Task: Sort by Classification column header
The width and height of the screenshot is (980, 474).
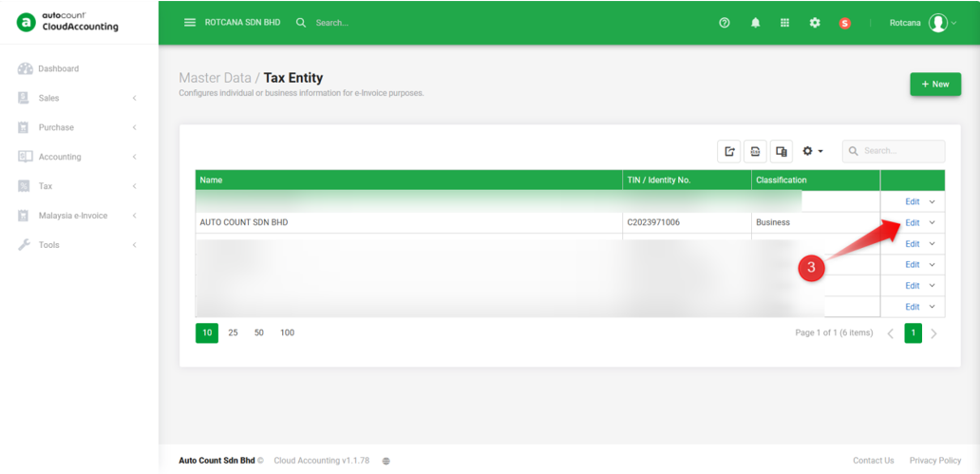Action: point(816,180)
